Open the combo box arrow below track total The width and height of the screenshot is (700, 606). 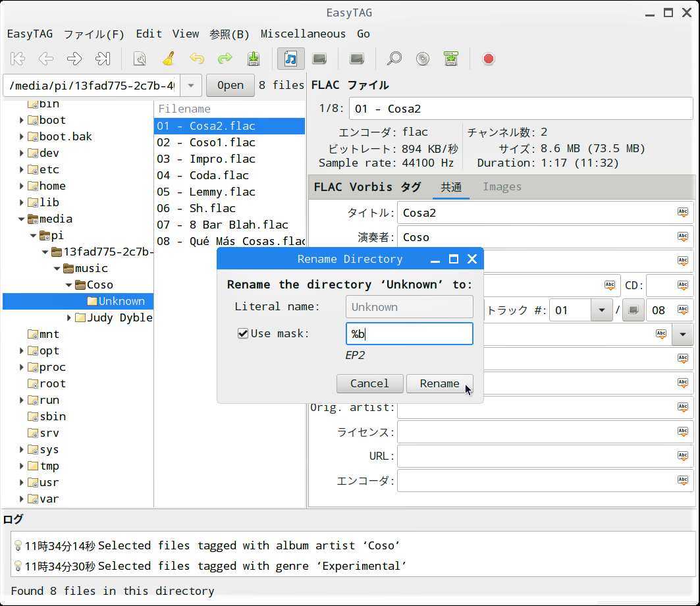(683, 334)
